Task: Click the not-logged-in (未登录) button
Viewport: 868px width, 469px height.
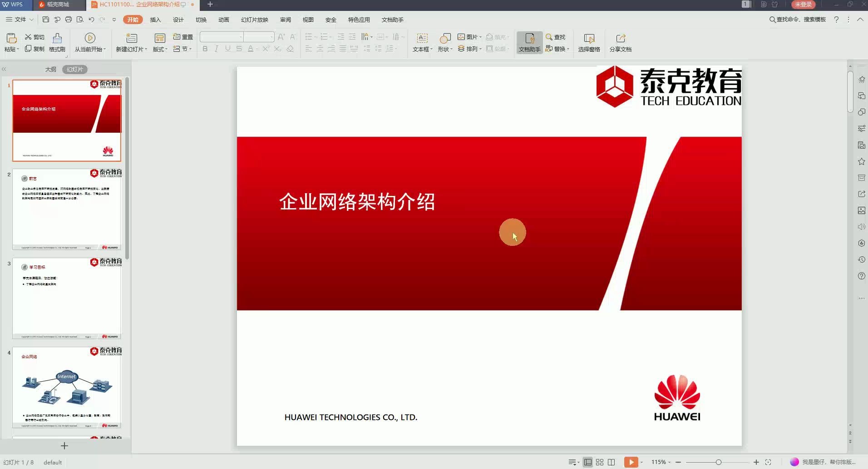Action: click(804, 5)
